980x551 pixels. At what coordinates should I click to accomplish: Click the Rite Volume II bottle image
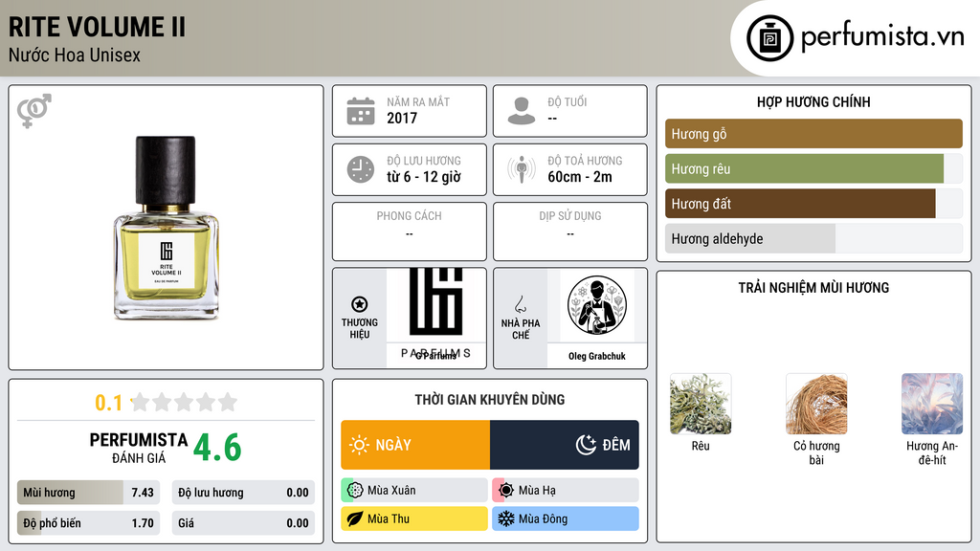click(167, 228)
